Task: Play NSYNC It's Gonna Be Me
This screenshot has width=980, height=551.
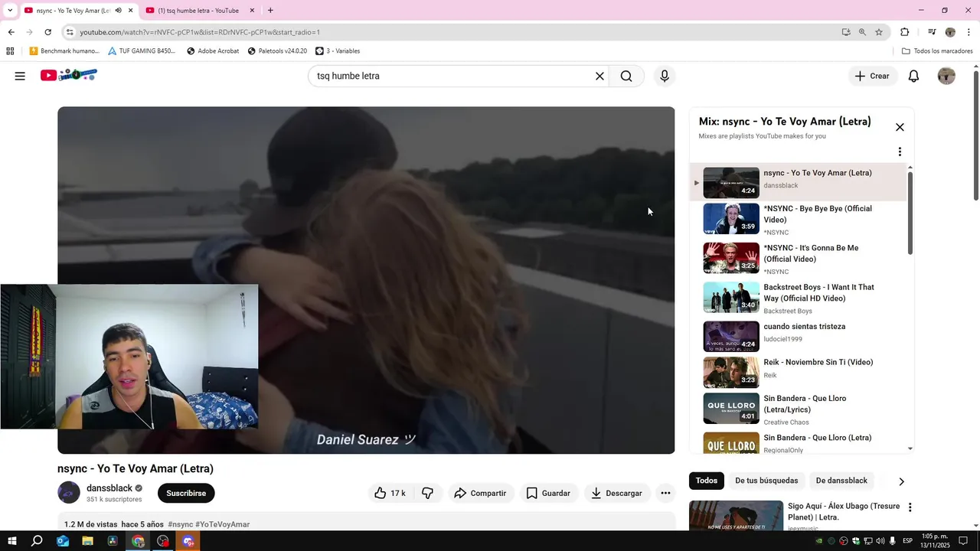Action: tap(798, 259)
